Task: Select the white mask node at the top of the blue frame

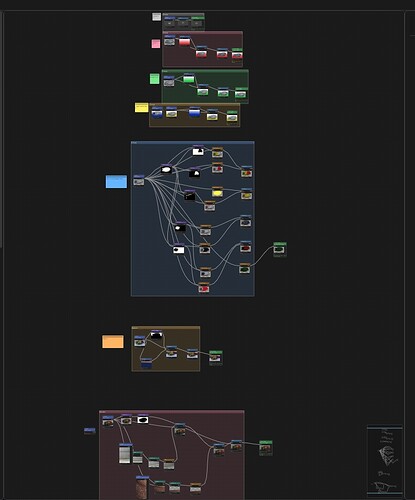Action: 198,151
